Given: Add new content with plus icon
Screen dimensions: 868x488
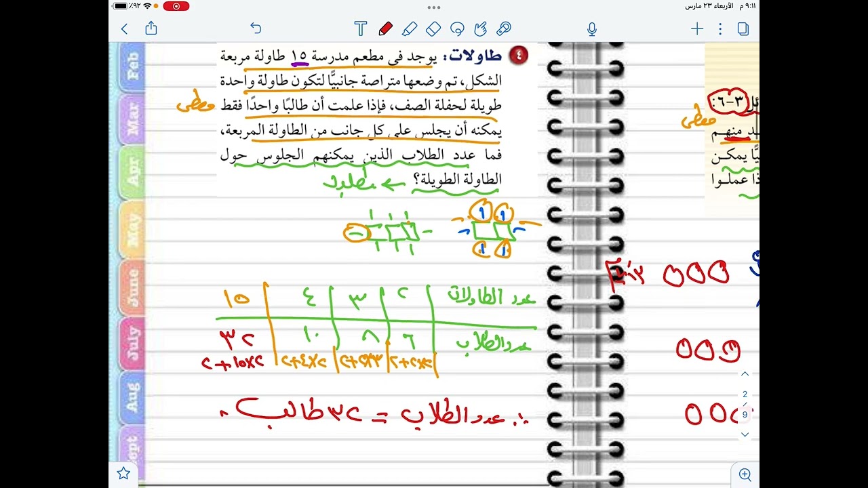Looking at the screenshot, I should [697, 28].
